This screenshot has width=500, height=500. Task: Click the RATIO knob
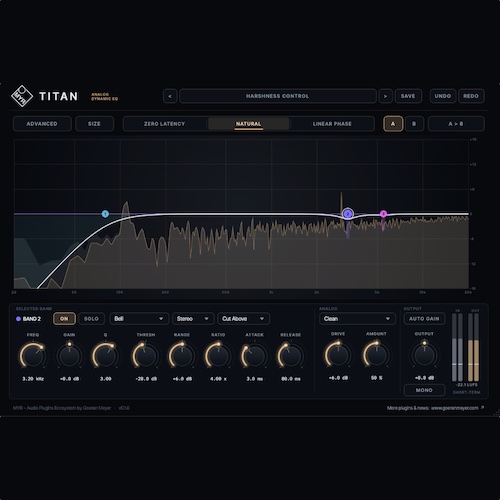click(218, 355)
